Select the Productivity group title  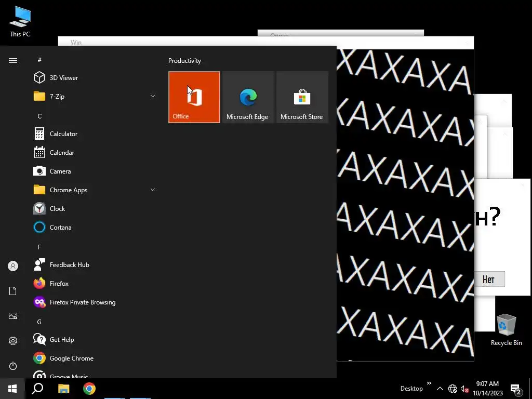(184, 61)
